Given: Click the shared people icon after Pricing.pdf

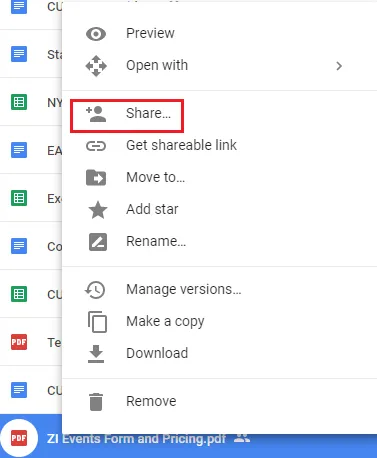Looking at the screenshot, I should (x=242, y=438).
